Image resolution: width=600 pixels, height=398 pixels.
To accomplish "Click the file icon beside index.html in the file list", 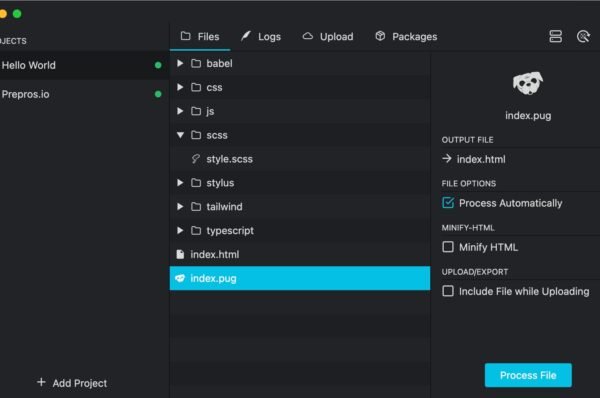I will [180, 254].
